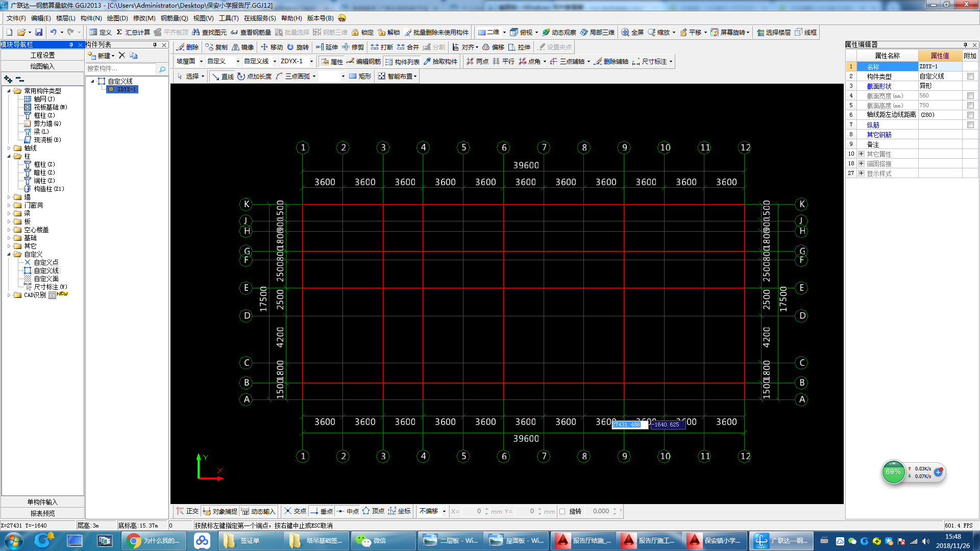Toggle 正交 orthogonal mode

(x=187, y=511)
